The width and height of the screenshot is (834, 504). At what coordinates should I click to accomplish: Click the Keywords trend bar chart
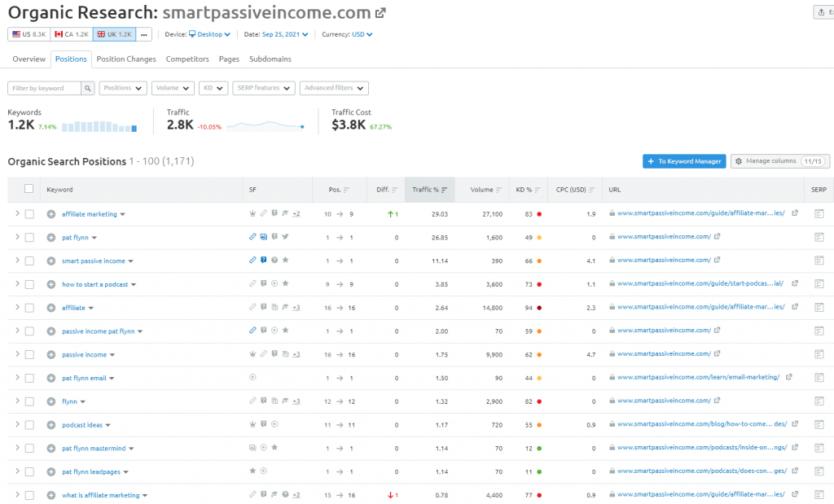point(99,126)
